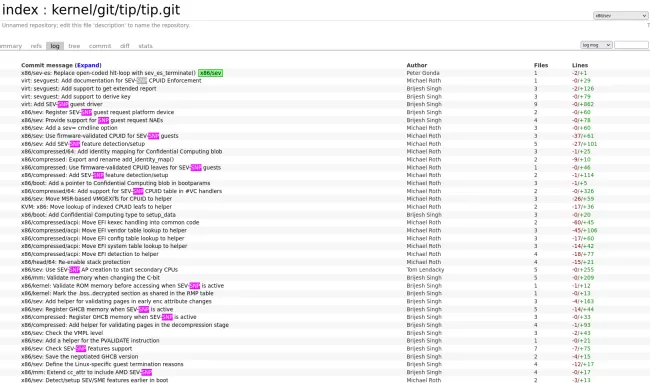Open commit 'Replace open-coded hlt-loop with sev_es_terminate()'
The image size is (650, 383).
coord(109,73)
